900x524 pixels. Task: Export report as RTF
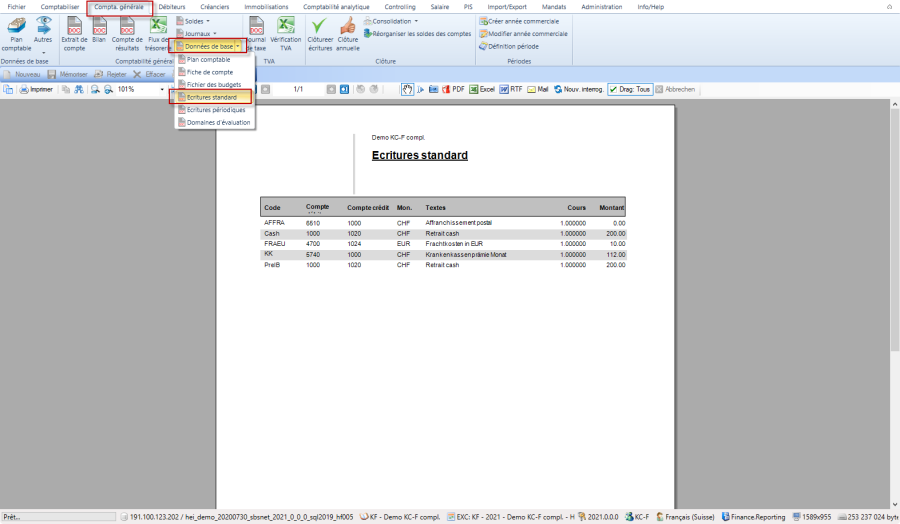(511, 90)
